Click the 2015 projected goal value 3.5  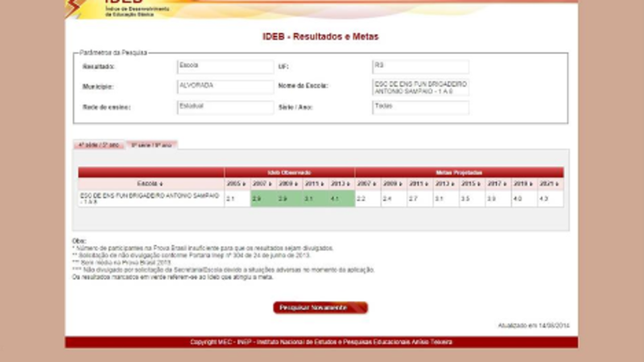(x=472, y=199)
